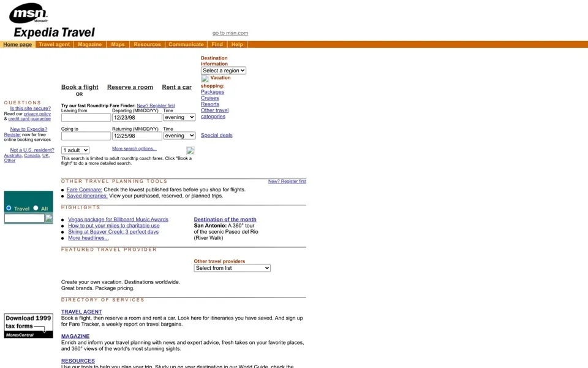
Task: Open the Help tab
Action: (x=237, y=44)
